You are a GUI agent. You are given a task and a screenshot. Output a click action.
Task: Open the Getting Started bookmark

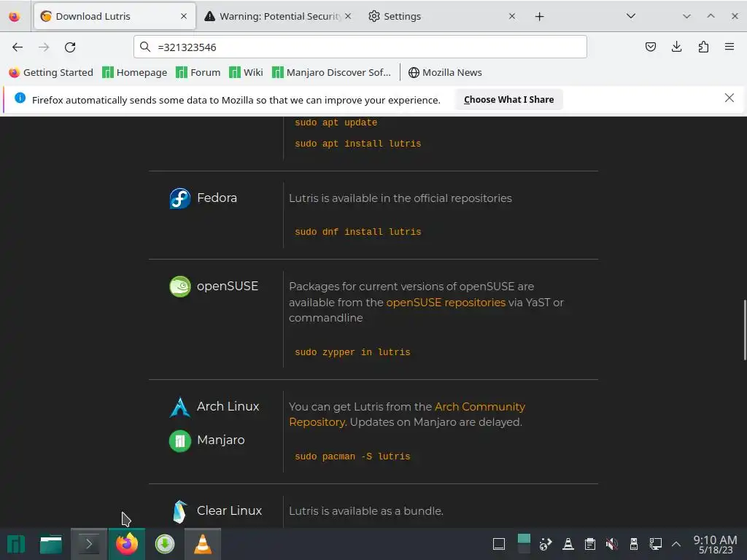coord(51,72)
